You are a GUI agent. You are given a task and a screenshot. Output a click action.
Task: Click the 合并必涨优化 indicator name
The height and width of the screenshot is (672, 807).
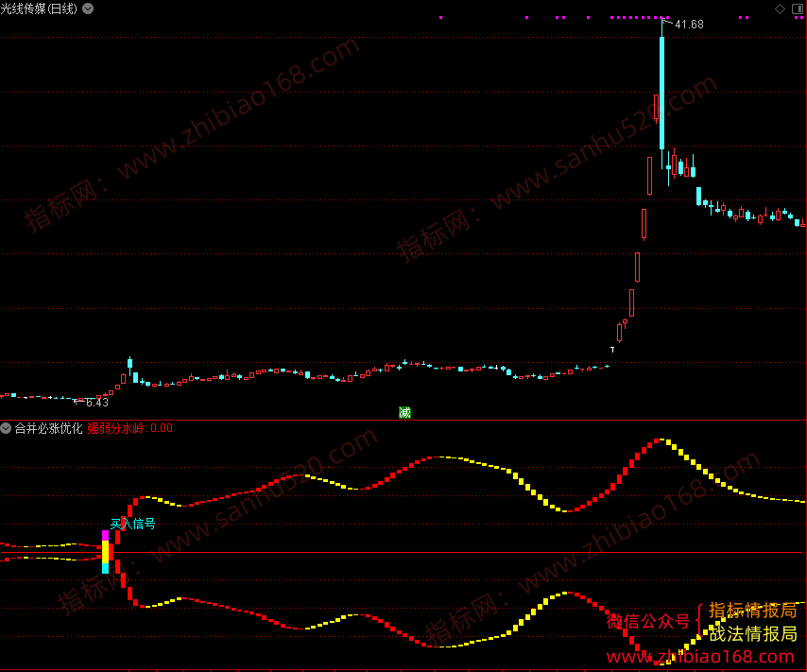click(x=48, y=428)
